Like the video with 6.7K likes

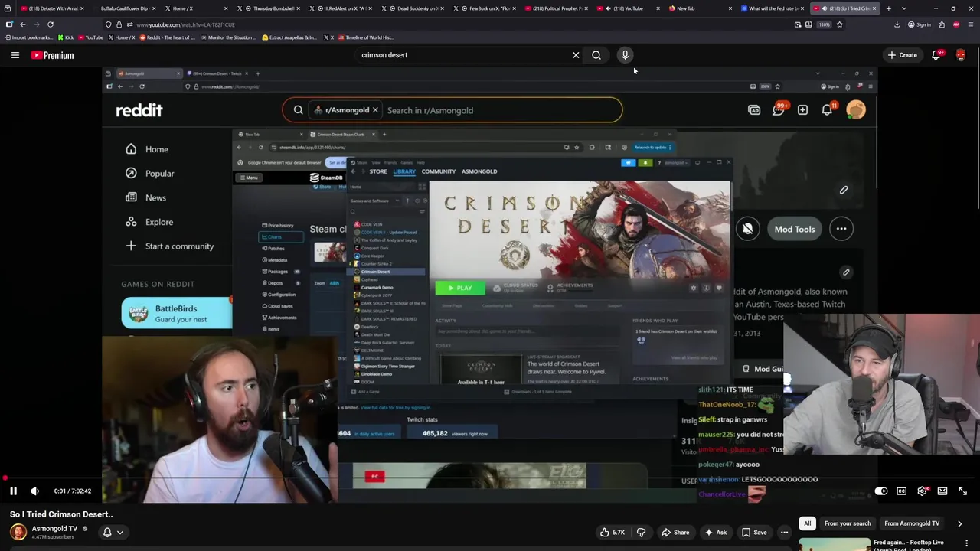613,533
